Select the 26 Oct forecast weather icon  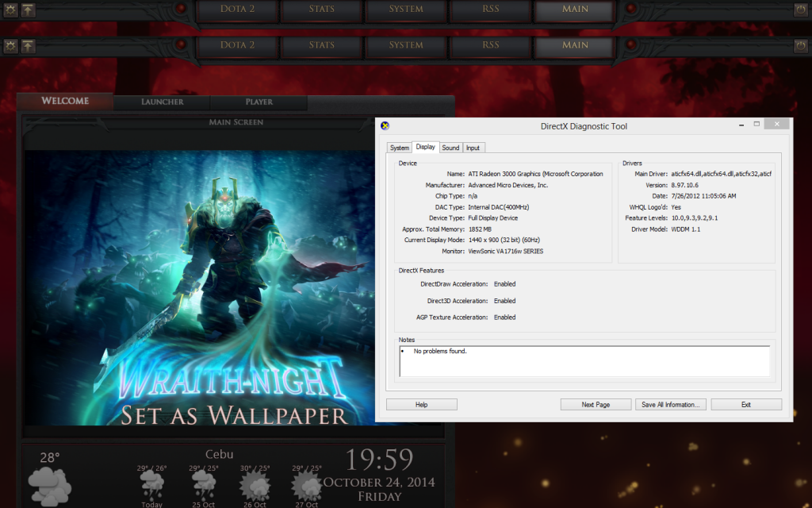coord(255,484)
